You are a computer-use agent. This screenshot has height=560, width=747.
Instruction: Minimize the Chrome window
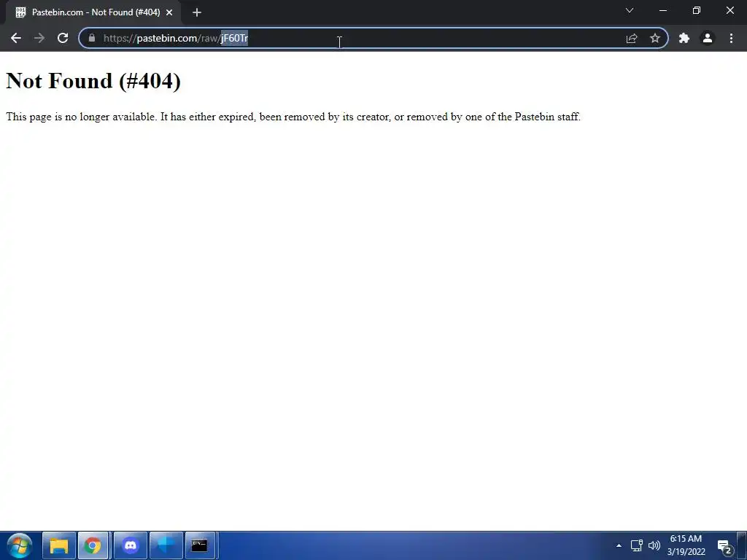(x=662, y=10)
